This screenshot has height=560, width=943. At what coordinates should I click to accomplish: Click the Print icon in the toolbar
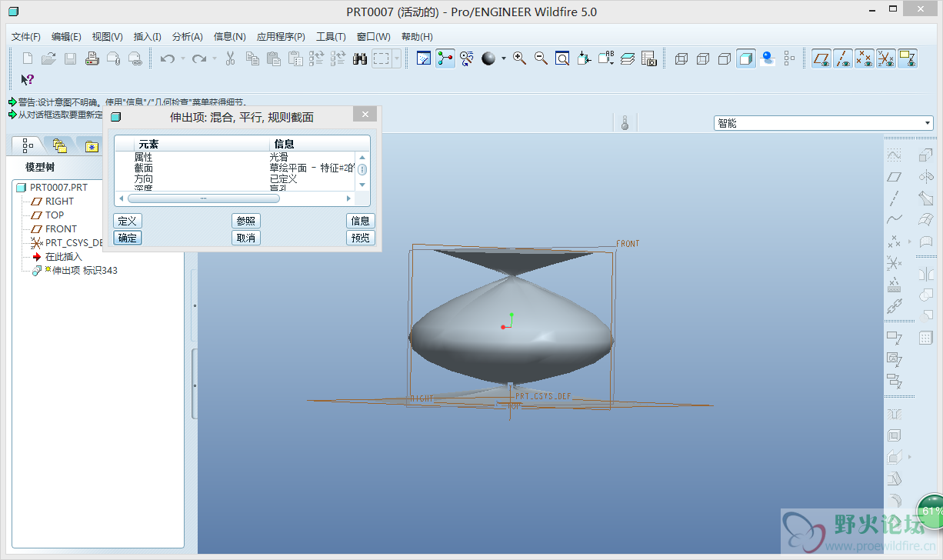[92, 58]
